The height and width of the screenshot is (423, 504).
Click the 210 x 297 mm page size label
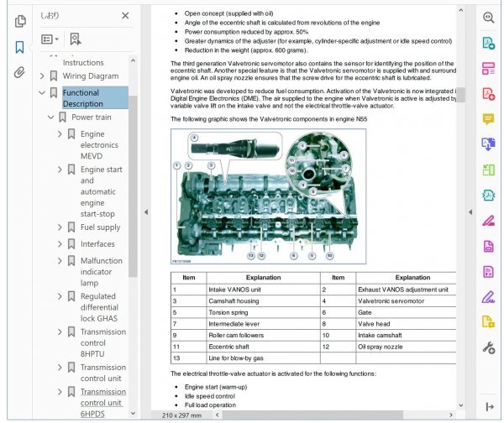point(181,415)
